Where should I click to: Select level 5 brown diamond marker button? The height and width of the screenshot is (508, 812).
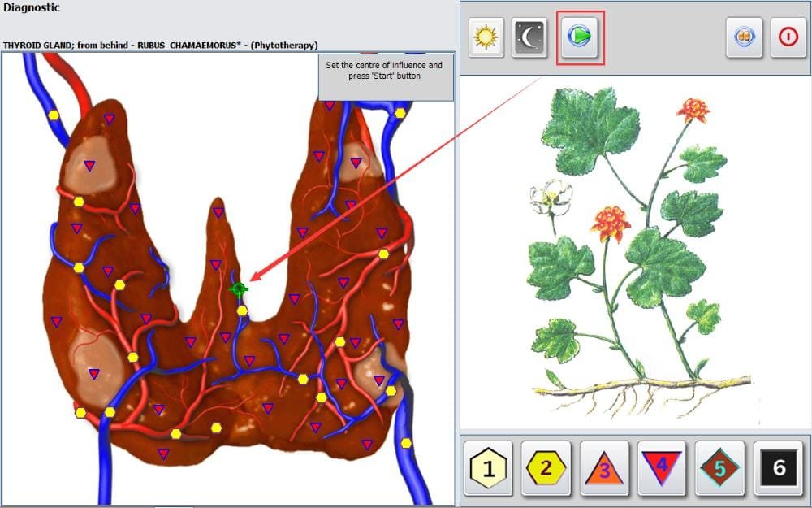719,468
